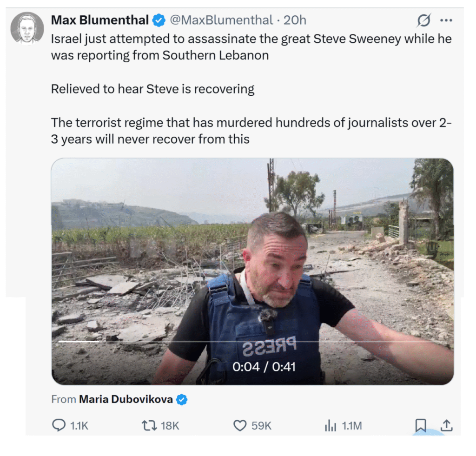476x456 pixels.
Task: Click the Grok explain-post icon
Action: [423, 20]
